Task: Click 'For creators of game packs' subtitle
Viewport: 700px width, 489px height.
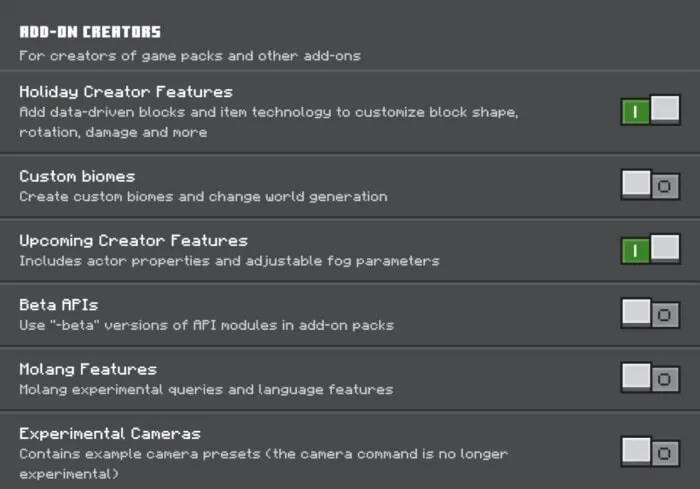Action: (190, 56)
